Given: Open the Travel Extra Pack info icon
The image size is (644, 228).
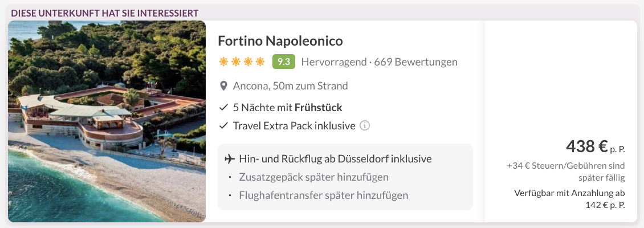Looking at the screenshot, I should [365, 126].
